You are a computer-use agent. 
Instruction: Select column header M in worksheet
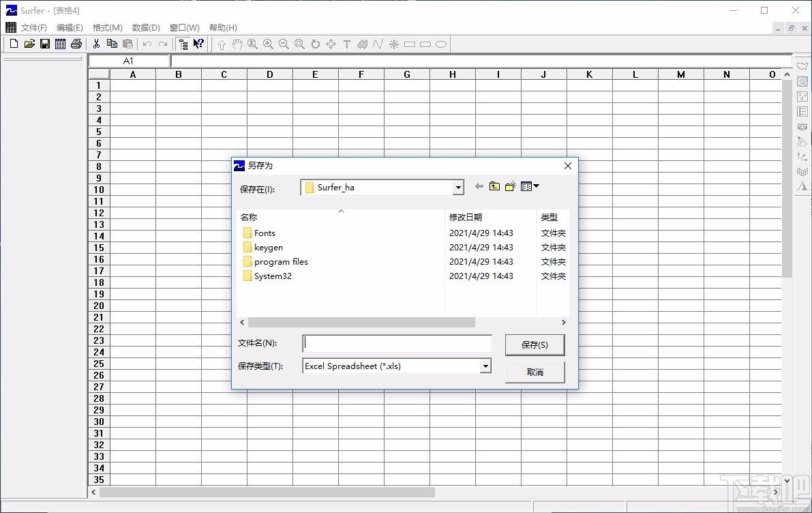click(x=681, y=74)
